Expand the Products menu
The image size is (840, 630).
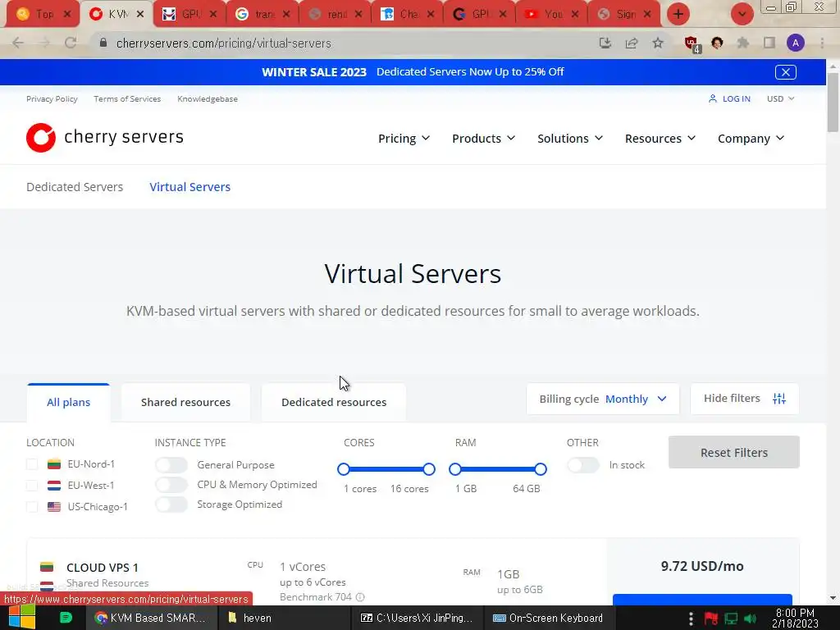pyautogui.click(x=483, y=138)
